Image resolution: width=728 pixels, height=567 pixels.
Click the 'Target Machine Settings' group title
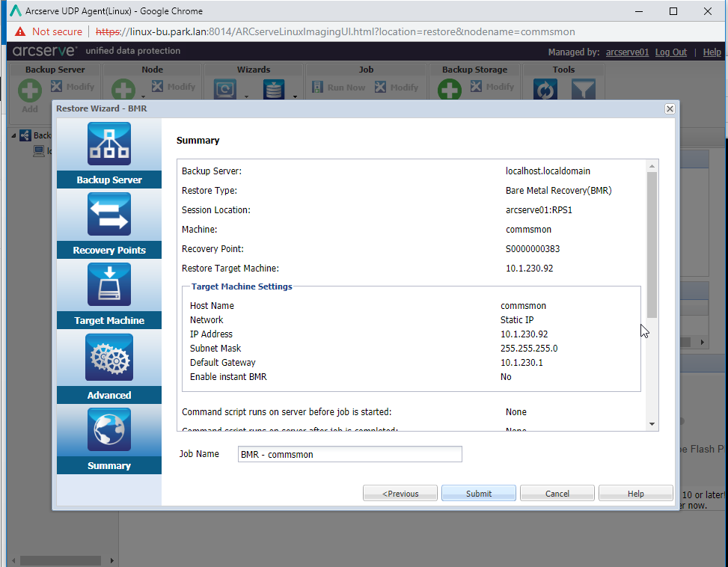point(242,286)
